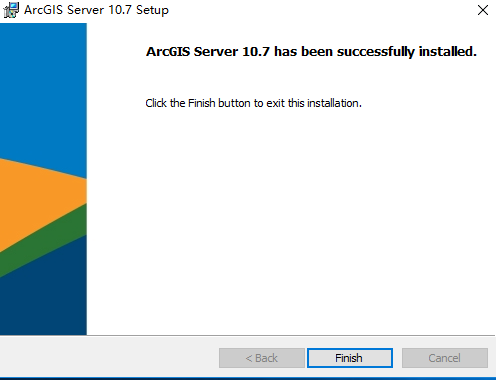496x380 pixels.
Task: Click Finish to exit the installation
Action: coord(350,358)
